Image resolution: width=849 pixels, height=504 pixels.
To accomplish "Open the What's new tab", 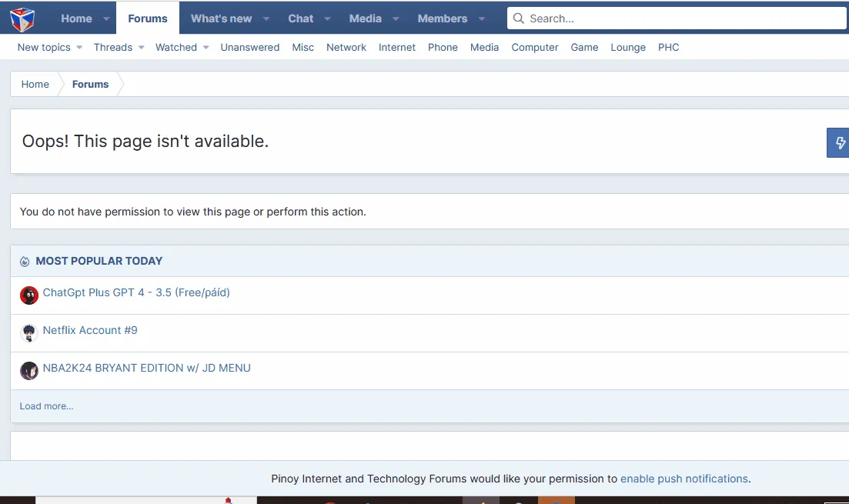I will pos(222,18).
